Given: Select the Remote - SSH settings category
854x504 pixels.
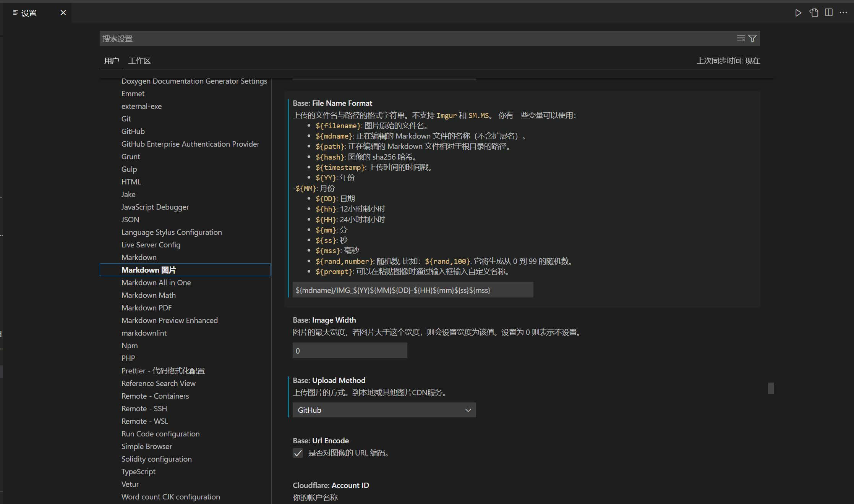Looking at the screenshot, I should (x=144, y=409).
